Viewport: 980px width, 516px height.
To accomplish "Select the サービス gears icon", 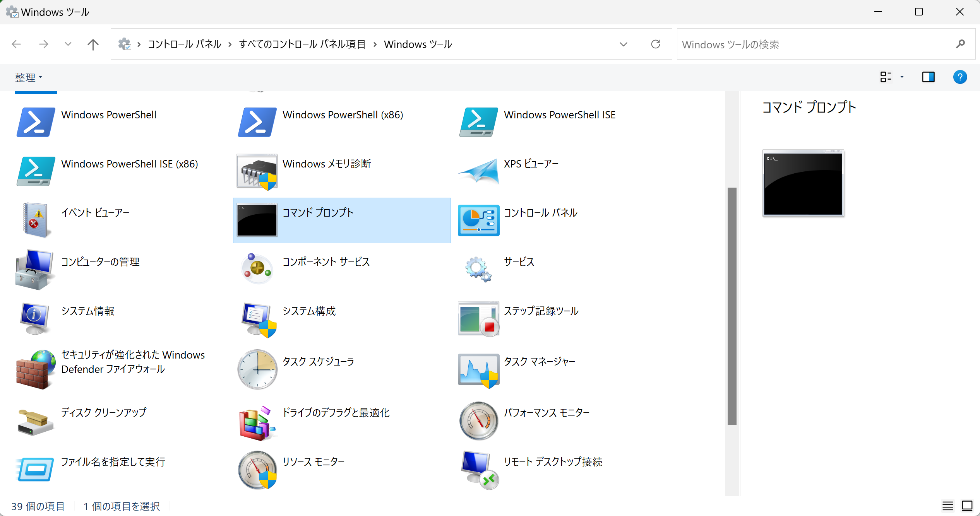I will [478, 269].
